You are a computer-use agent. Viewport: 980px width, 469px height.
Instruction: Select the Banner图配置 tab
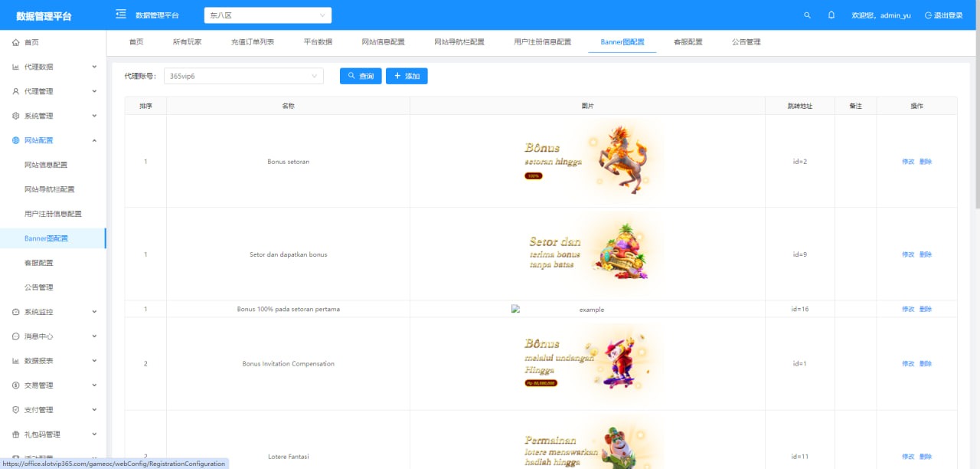click(x=622, y=42)
